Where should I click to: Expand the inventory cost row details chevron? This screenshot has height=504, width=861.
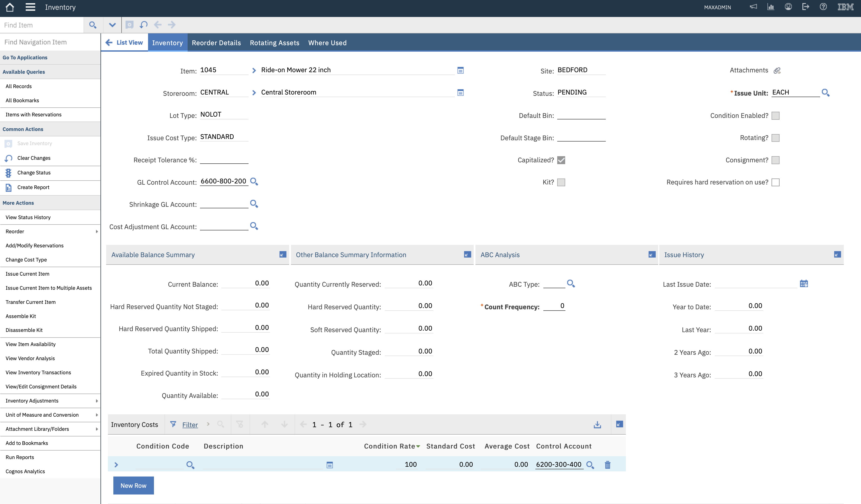(x=116, y=465)
